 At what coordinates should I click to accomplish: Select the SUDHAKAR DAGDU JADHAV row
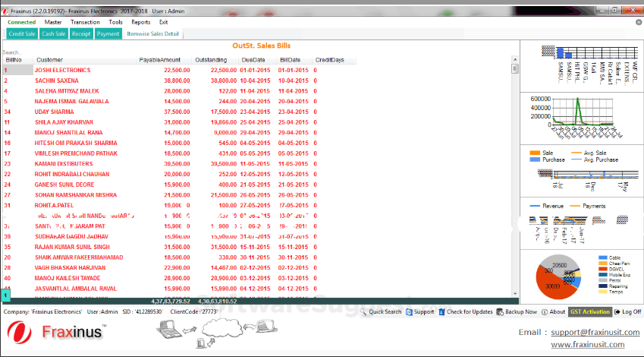tap(179, 236)
